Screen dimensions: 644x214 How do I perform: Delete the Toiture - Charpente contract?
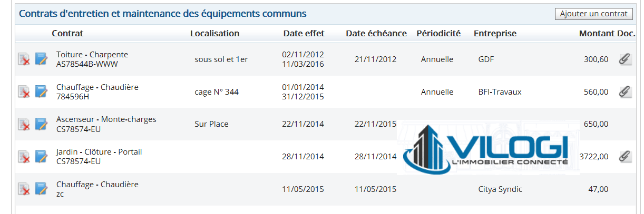click(x=24, y=59)
